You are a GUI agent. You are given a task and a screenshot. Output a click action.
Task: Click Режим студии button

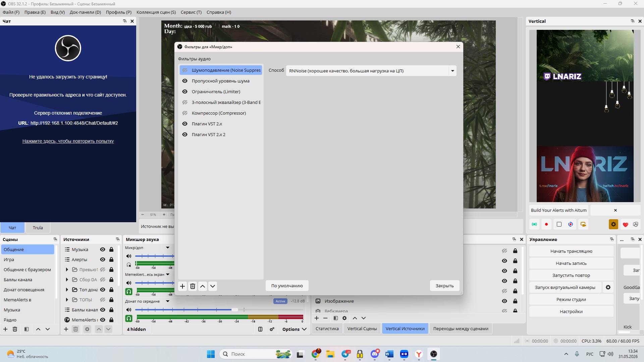[571, 299]
